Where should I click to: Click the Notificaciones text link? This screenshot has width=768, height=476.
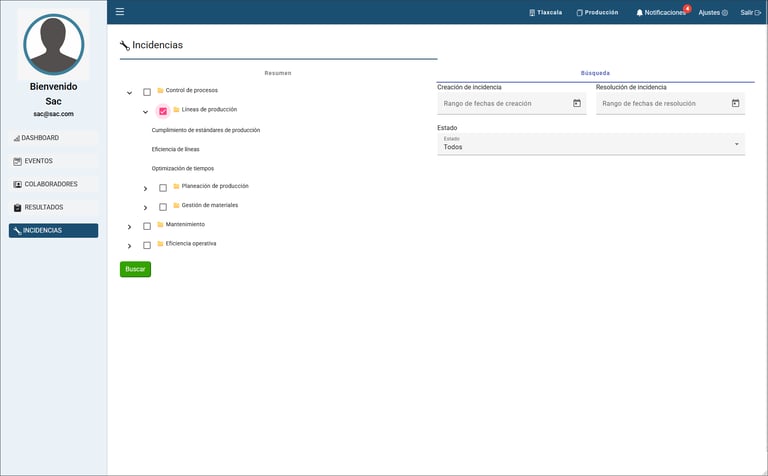point(665,13)
